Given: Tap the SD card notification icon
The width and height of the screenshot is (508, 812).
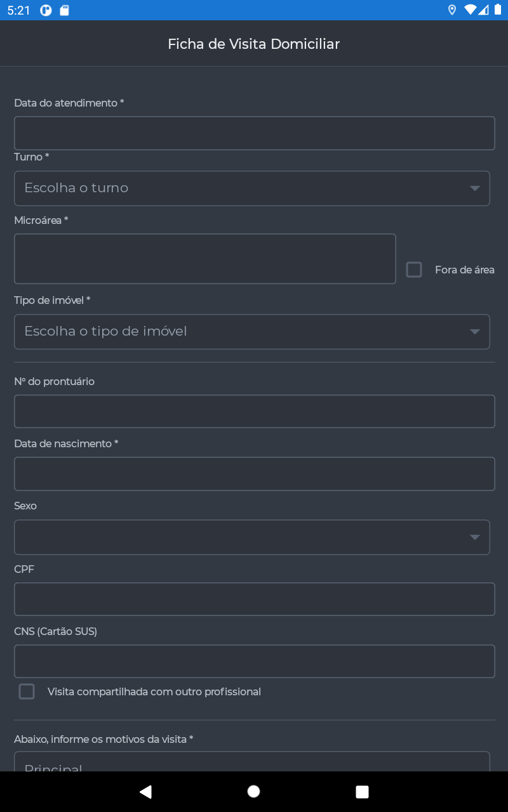Looking at the screenshot, I should 63,10.
